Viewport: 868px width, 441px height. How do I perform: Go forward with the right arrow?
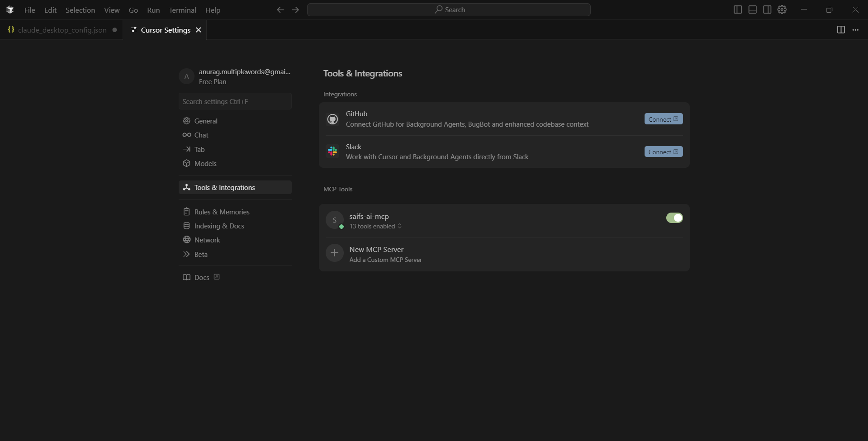(295, 9)
